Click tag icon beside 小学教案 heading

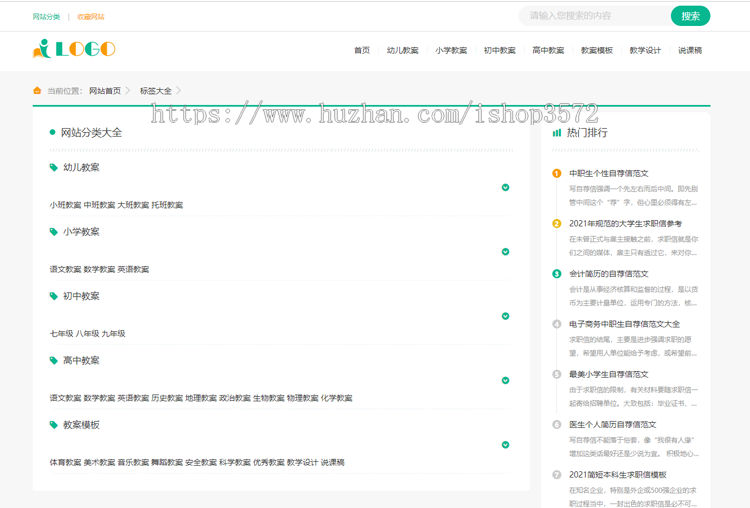[54, 232]
